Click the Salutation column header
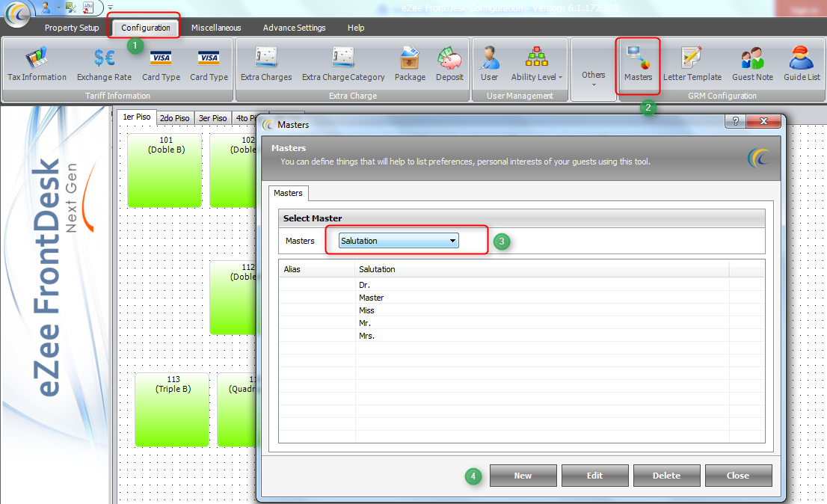The height and width of the screenshot is (504, 827). pyautogui.click(x=542, y=269)
